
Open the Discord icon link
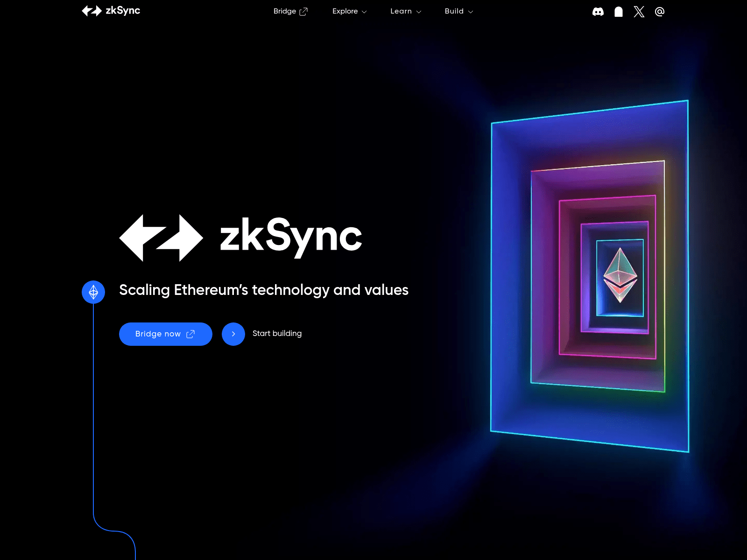click(598, 12)
